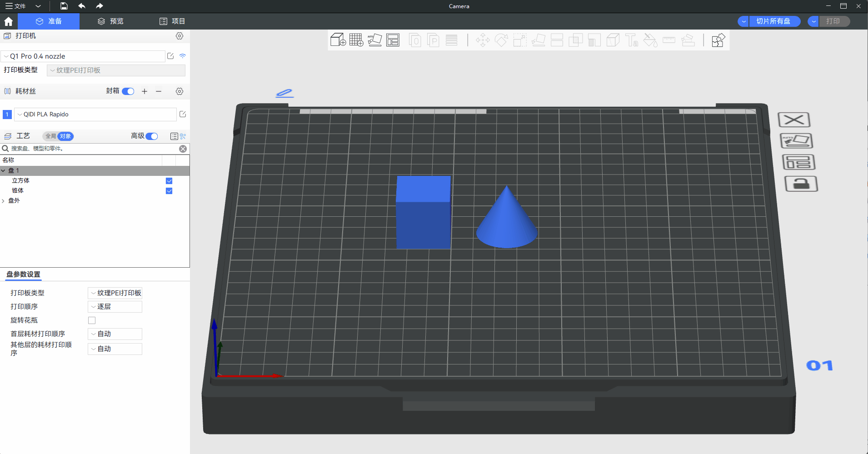Screen dimensions: 868x454
Task: Edit the QIDI PLA Rapido filament preset
Action: tap(183, 114)
